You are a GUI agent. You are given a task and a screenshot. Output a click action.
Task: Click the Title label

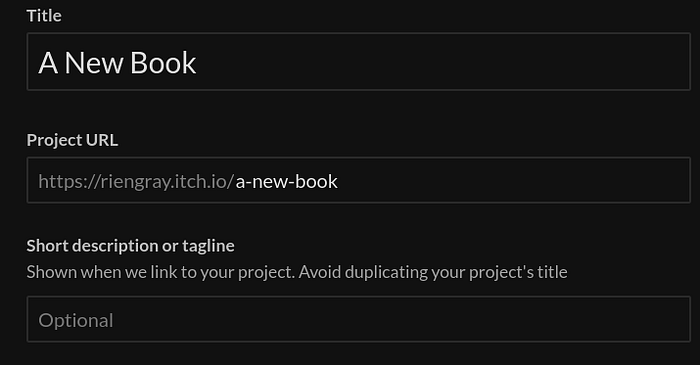point(44,16)
